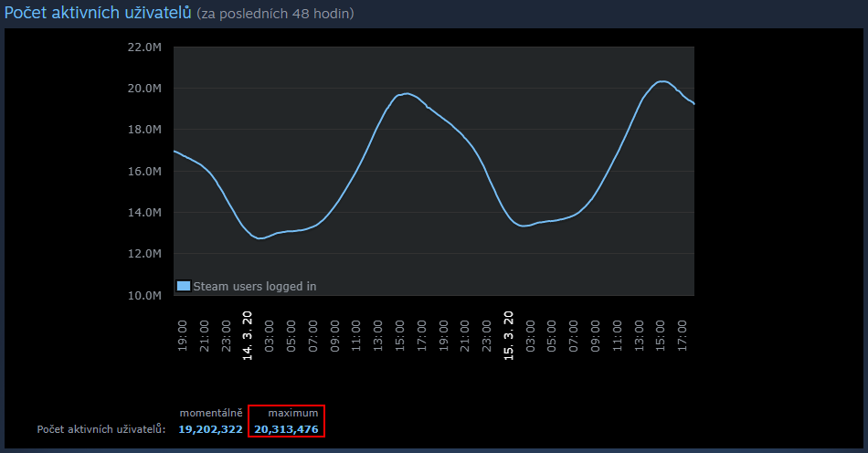
Task: Click the 12.0M y-axis label
Action: click(x=144, y=254)
